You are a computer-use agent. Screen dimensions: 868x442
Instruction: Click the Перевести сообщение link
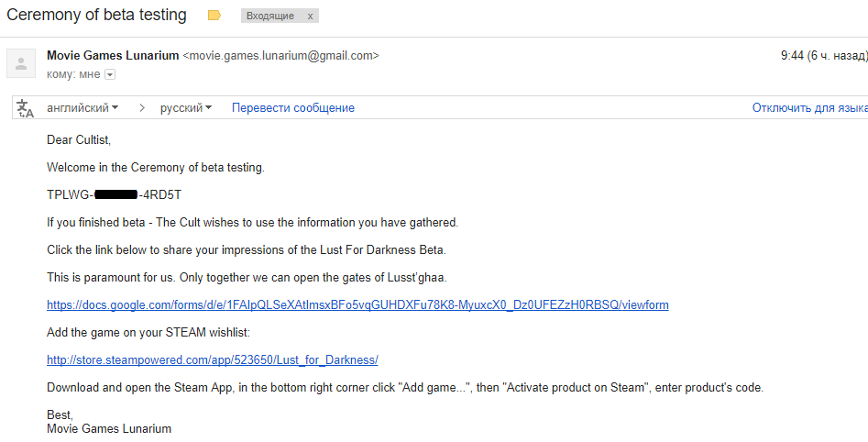[292, 108]
